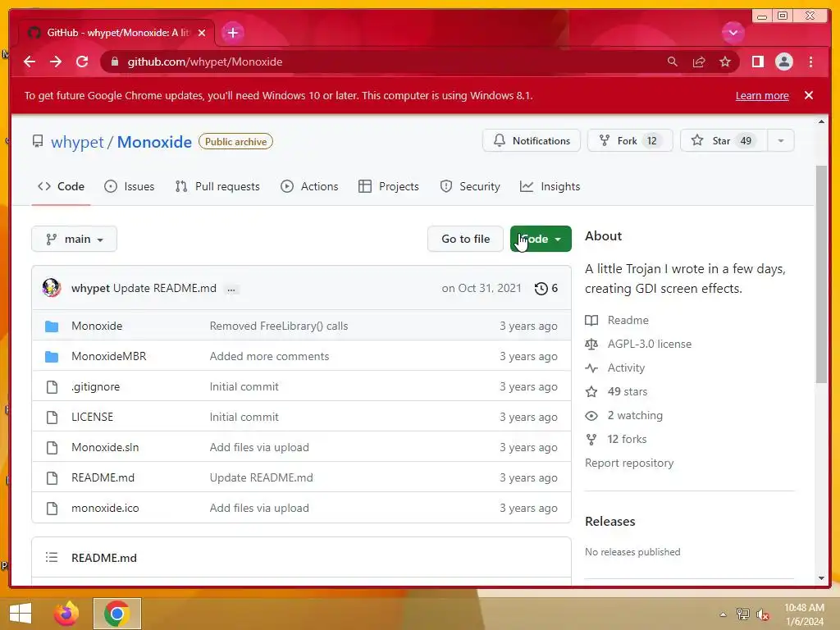Open the LICENSE file

(92, 417)
